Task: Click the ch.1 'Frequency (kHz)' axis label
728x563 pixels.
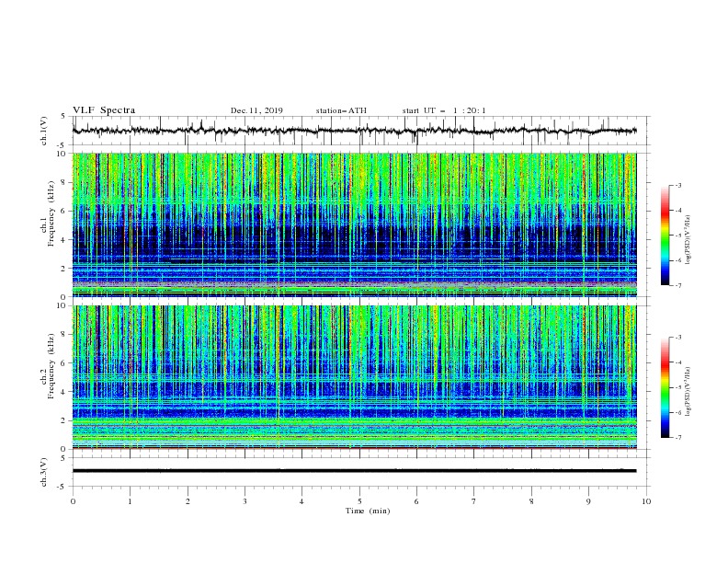Action: [x=51, y=214]
